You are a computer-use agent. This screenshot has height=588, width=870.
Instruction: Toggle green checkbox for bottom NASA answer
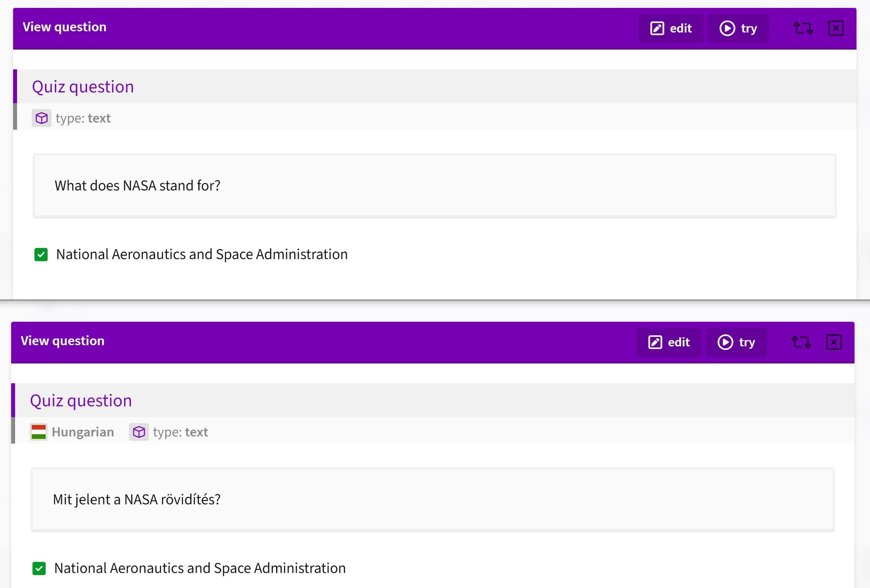(39, 568)
